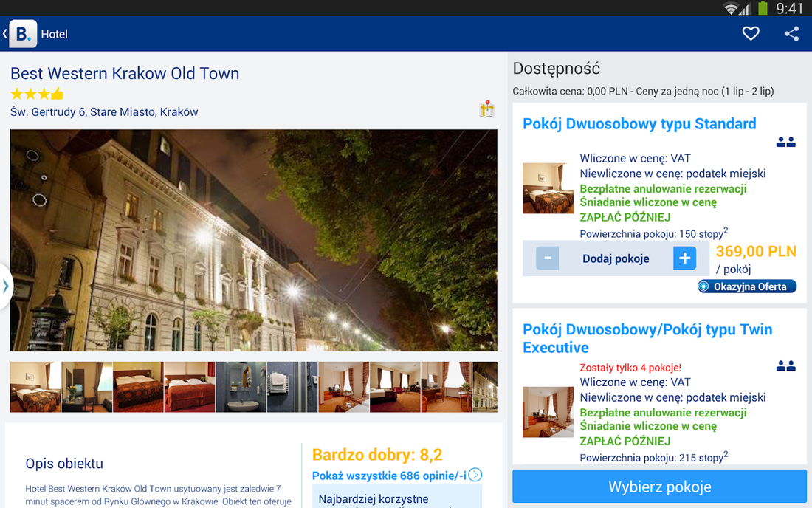Image resolution: width=812 pixels, height=508 pixels.
Task: Tap the hotel description paragraph text
Action: coord(158,495)
